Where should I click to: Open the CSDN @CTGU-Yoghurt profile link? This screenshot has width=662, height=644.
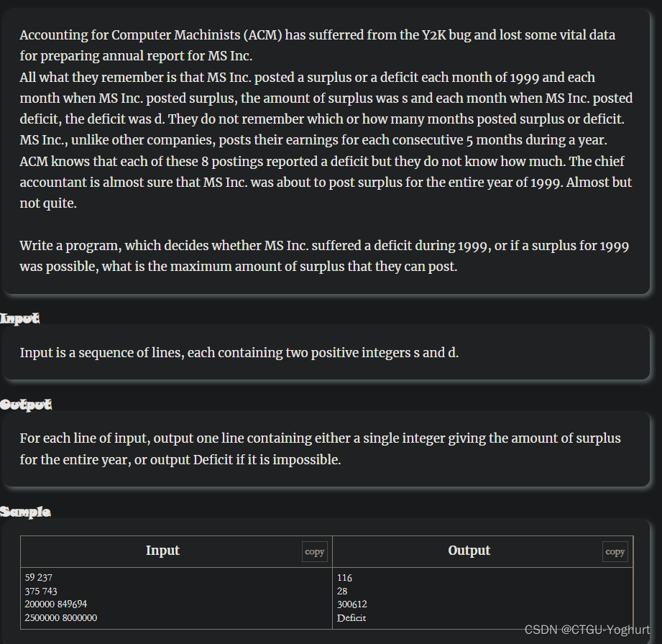point(587,630)
